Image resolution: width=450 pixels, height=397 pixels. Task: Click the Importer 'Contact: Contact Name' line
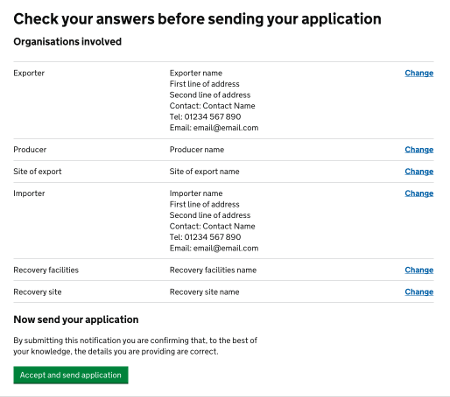click(212, 226)
